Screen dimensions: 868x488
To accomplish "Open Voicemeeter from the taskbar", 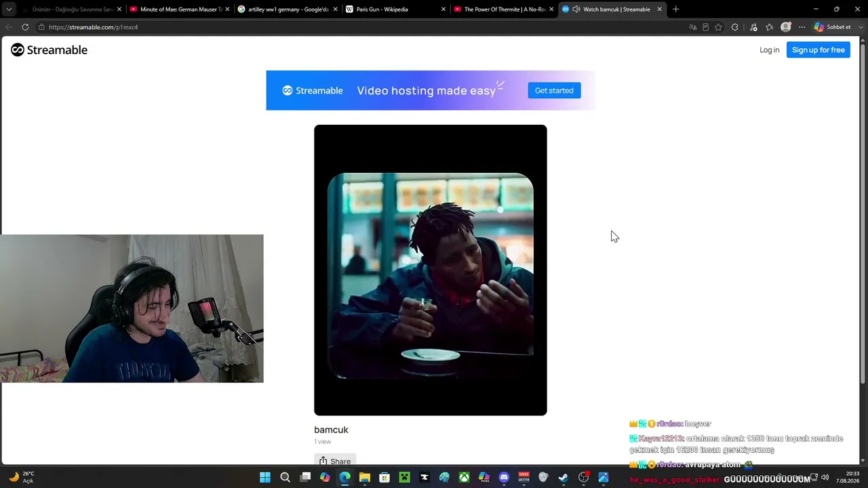I will 524,478.
